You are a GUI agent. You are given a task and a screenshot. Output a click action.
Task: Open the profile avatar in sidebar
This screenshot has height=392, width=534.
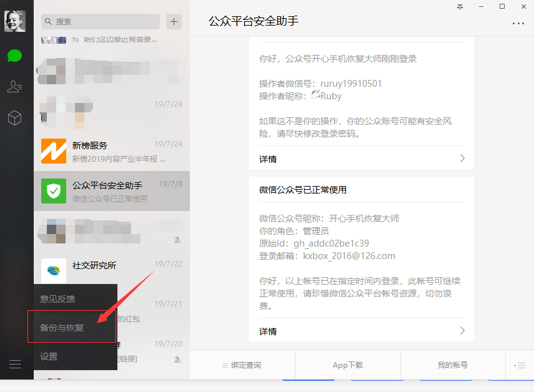tap(14, 21)
